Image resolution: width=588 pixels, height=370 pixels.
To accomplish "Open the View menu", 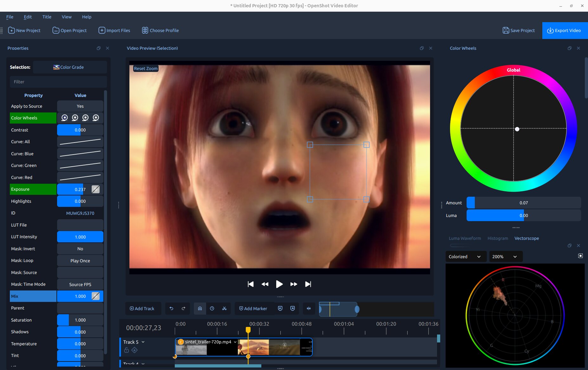I will pyautogui.click(x=67, y=17).
